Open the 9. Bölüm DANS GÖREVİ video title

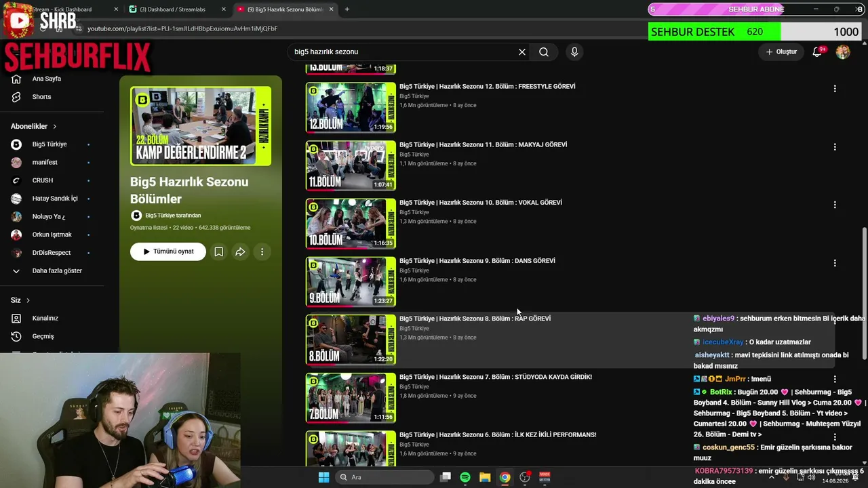click(477, 261)
